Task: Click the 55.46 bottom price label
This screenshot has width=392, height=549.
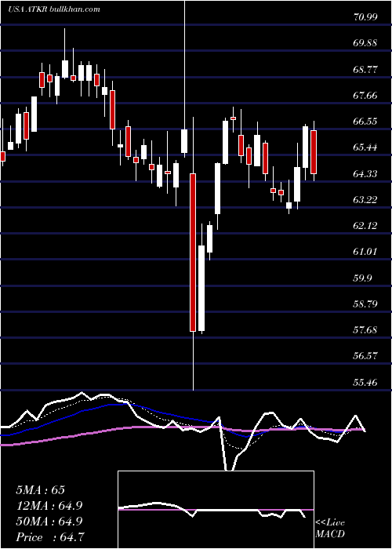Action: [x=365, y=383]
